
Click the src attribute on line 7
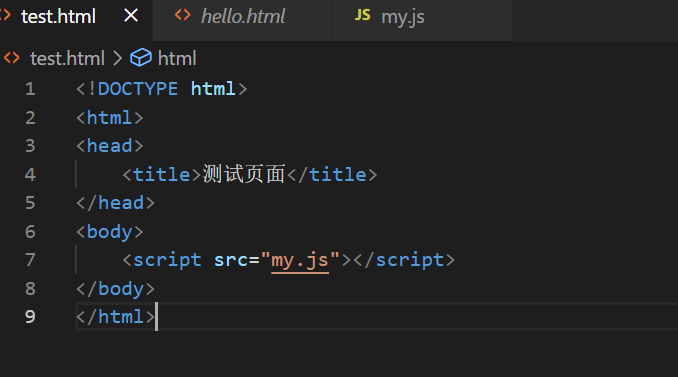point(231,260)
